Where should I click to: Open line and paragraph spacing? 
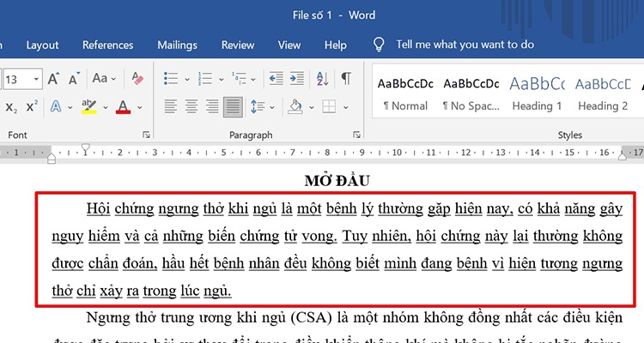[x=257, y=106]
